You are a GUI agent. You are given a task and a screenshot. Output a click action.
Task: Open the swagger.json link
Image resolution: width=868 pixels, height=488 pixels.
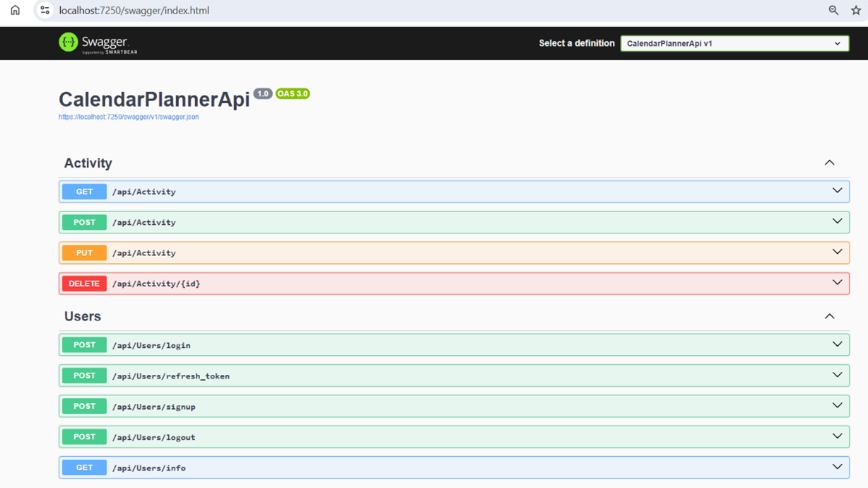pos(129,117)
